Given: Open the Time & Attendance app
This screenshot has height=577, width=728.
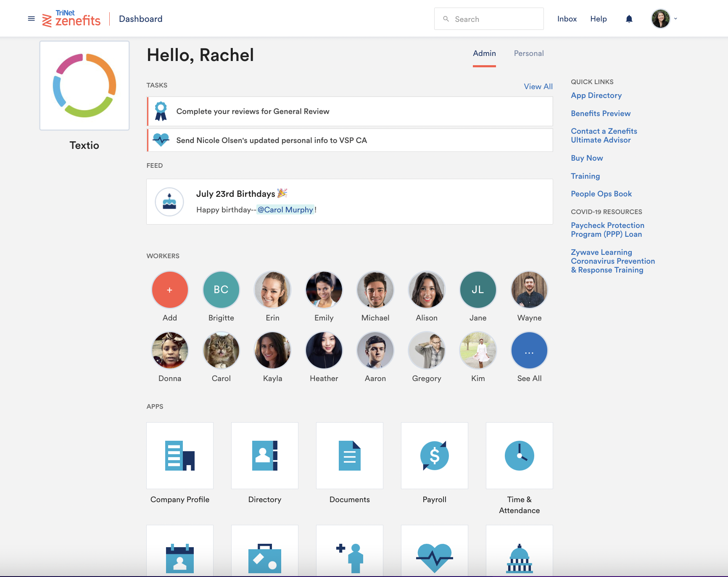Looking at the screenshot, I should pos(519,455).
